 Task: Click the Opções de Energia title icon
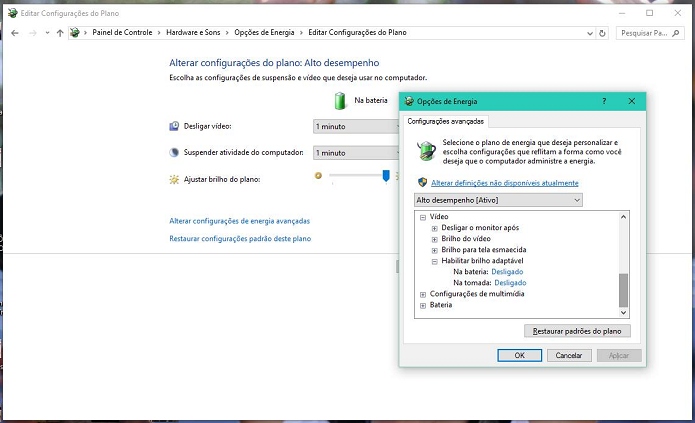[x=409, y=101]
